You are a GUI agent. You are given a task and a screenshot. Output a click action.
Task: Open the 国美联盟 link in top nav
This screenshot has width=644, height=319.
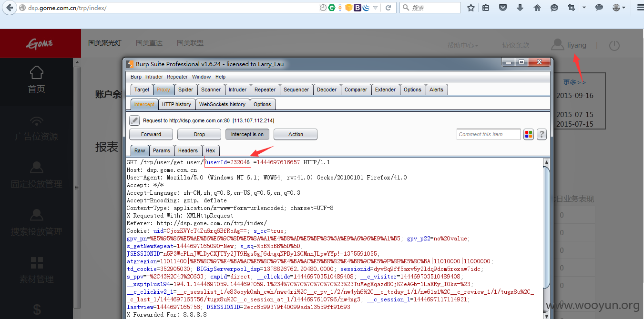click(190, 43)
